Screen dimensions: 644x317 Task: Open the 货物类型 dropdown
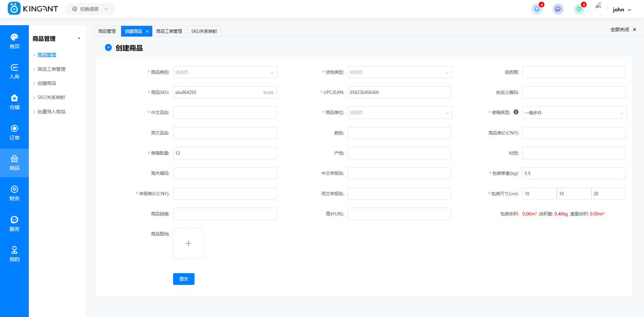point(400,72)
